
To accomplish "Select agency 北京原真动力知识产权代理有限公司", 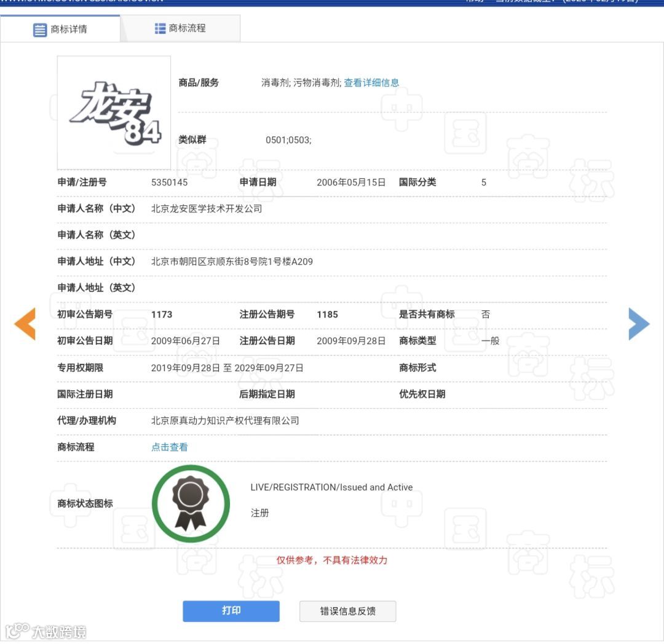I will [x=225, y=420].
